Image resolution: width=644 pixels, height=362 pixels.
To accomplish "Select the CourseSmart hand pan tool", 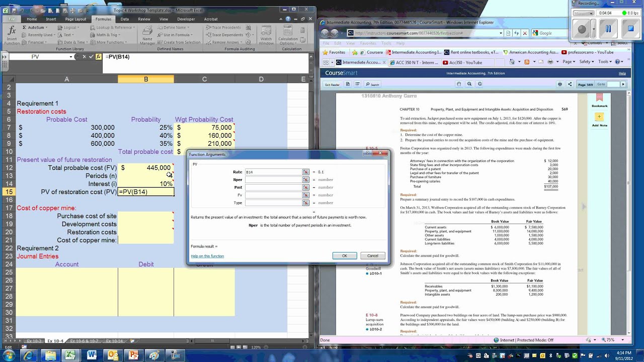I will [459, 84].
